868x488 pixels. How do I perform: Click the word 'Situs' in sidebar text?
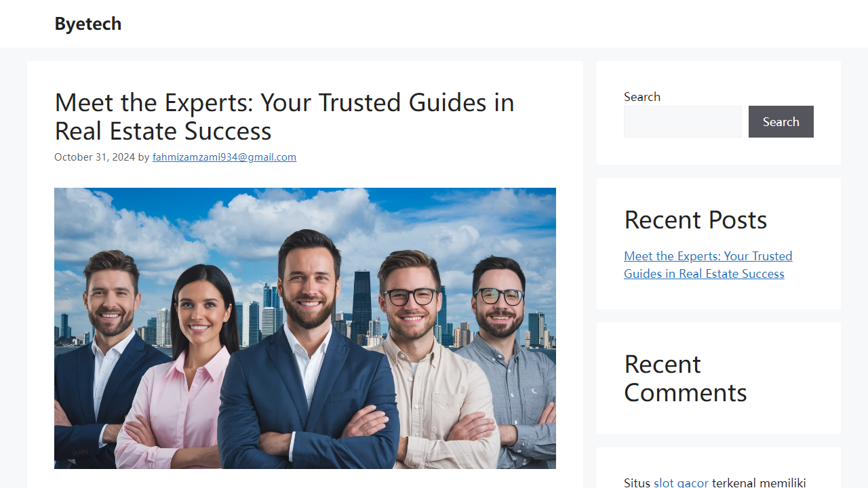tap(637, 483)
